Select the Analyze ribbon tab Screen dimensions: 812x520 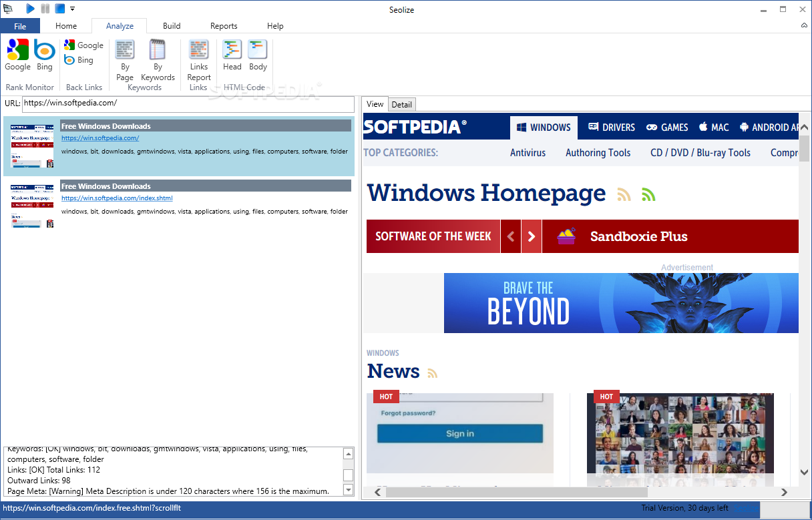coord(120,26)
